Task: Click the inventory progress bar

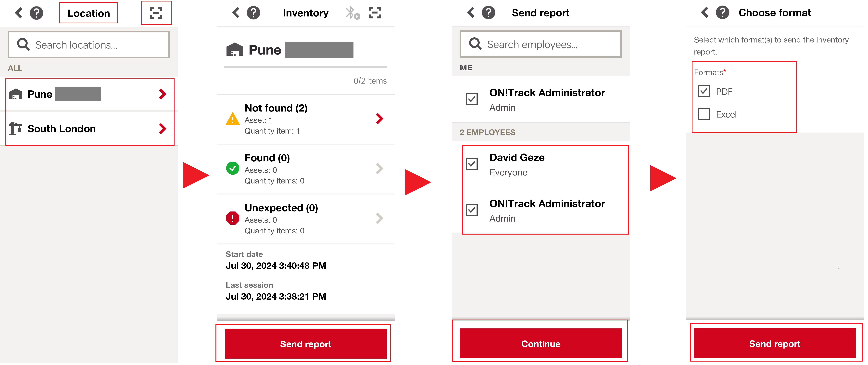Action: pos(306,67)
